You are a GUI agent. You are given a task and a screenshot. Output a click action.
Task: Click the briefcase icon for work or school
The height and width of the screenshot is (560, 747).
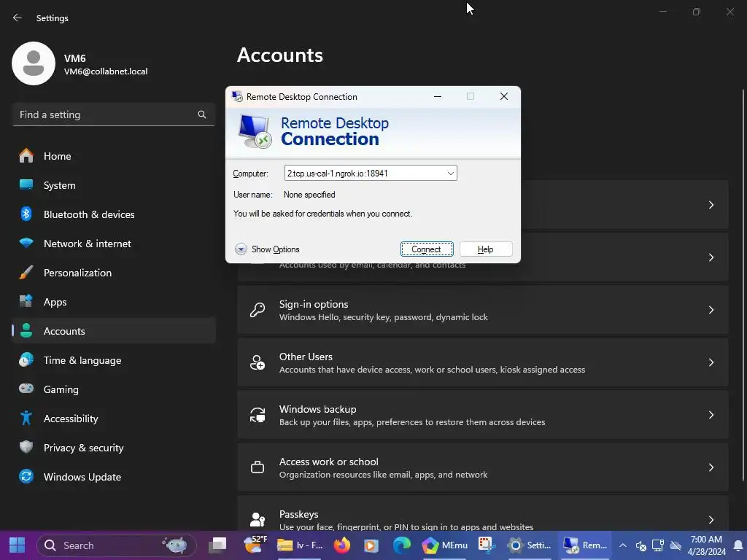coord(258,467)
